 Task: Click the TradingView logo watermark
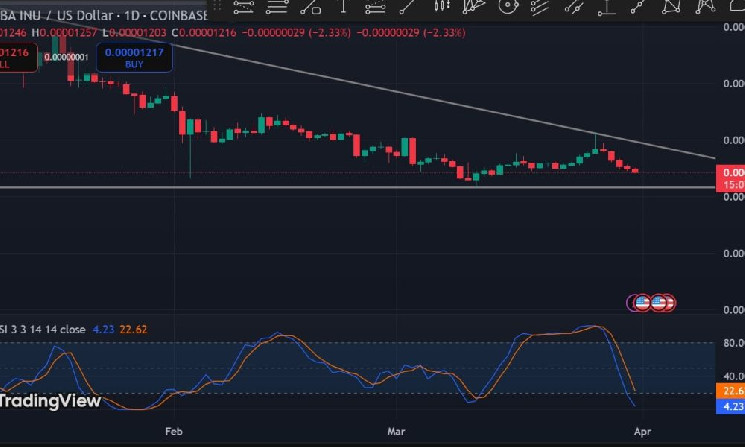click(x=50, y=401)
